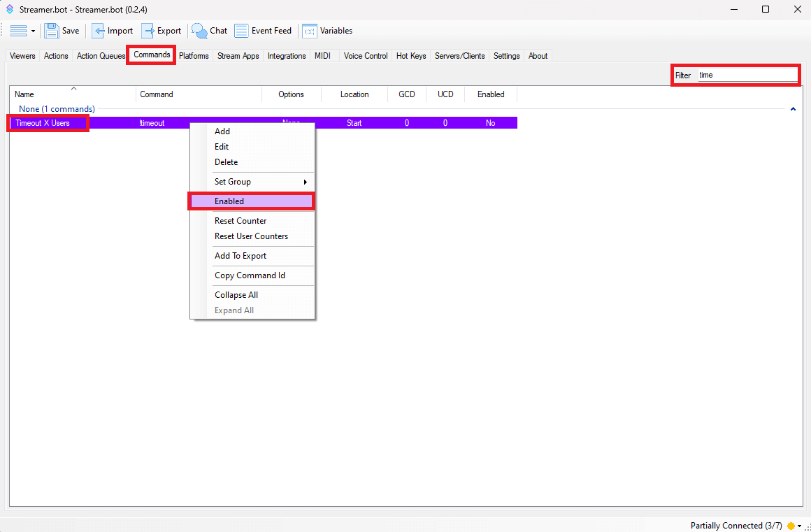Choose Copy Command Id menu entry

(250, 275)
